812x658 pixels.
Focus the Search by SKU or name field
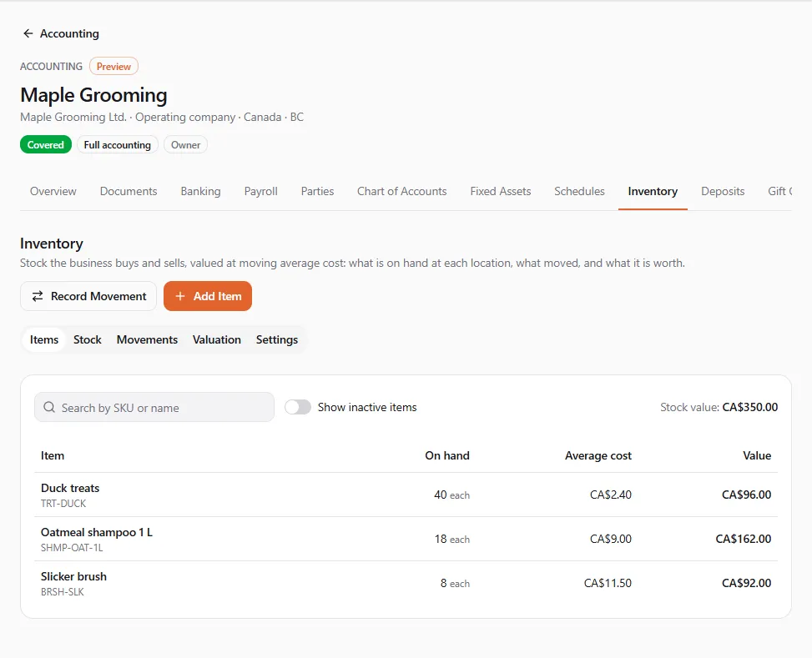pyautogui.click(x=154, y=408)
